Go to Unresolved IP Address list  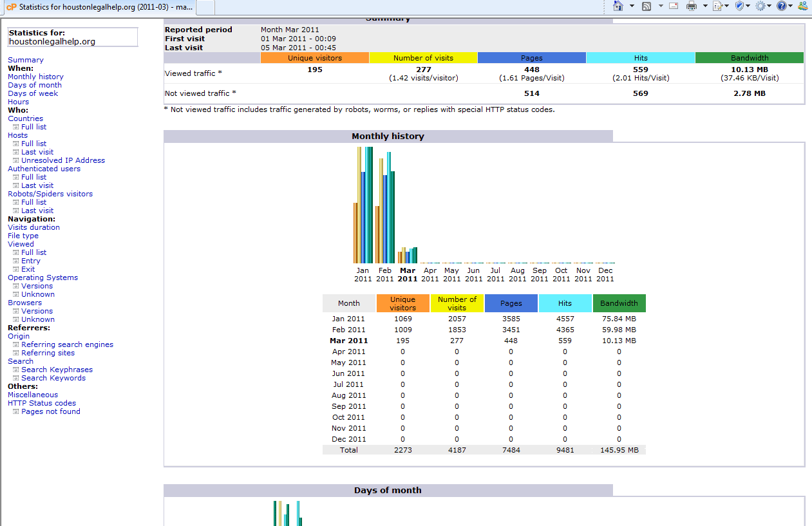point(63,160)
